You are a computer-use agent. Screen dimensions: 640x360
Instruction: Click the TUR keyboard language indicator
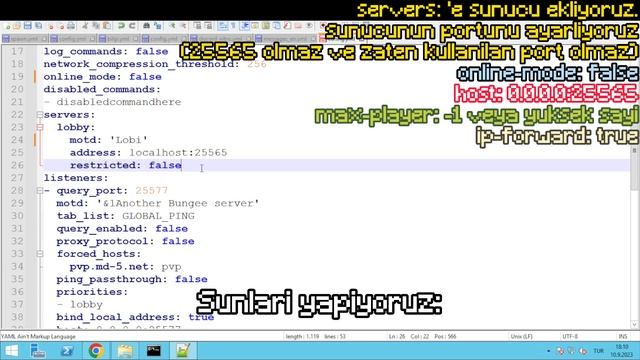598,351
